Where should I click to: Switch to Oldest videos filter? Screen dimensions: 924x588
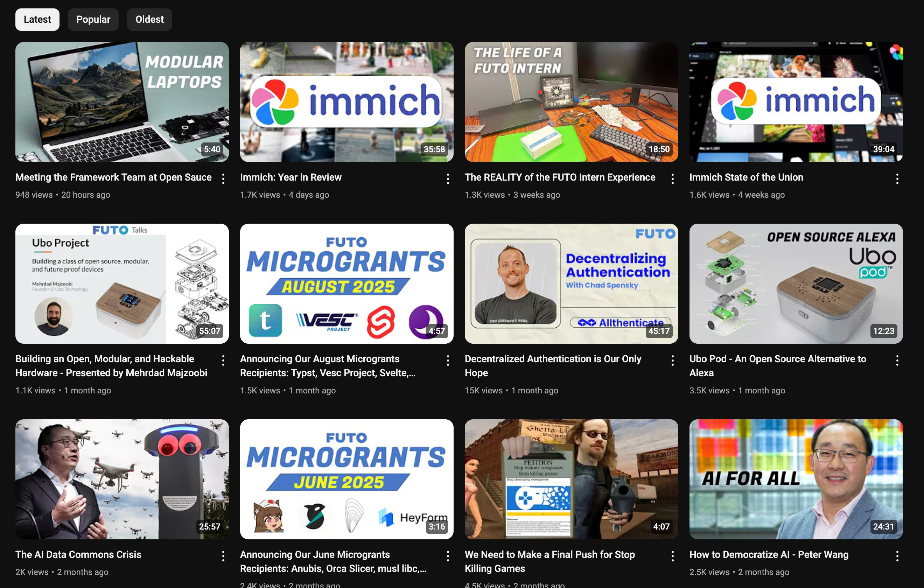click(149, 19)
